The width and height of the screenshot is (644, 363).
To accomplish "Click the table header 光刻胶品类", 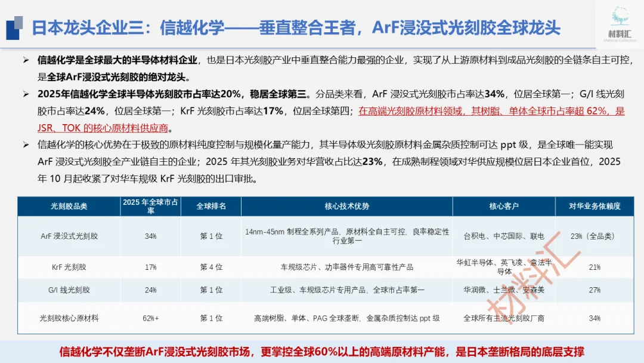I will click(69, 206).
